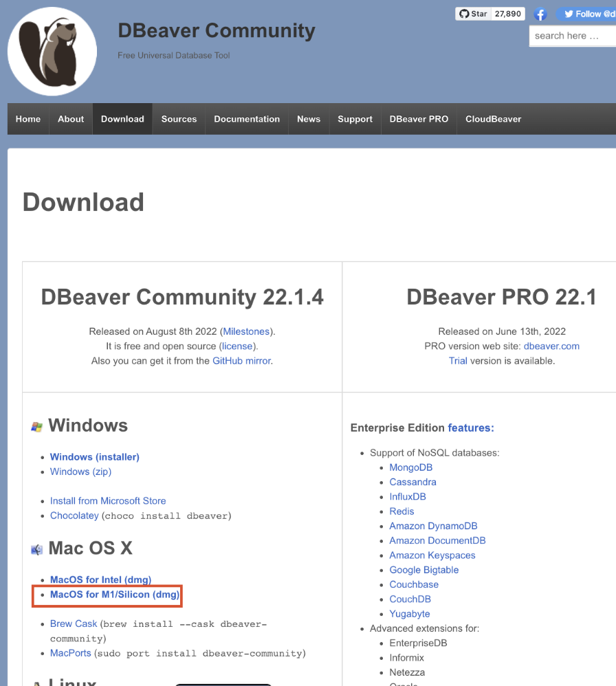This screenshot has height=686, width=616.
Task: Click the Milestones link
Action: click(x=246, y=331)
